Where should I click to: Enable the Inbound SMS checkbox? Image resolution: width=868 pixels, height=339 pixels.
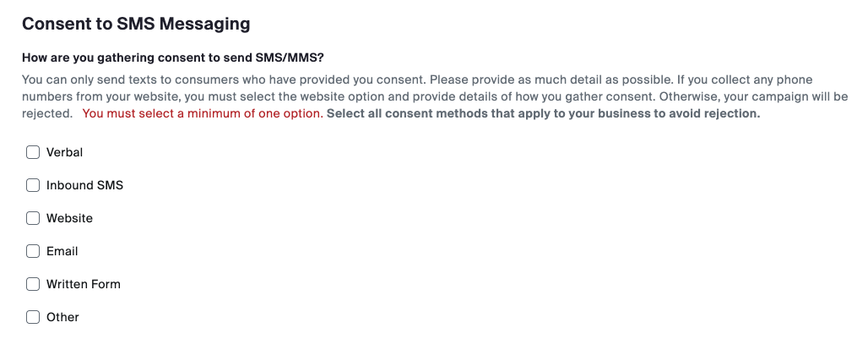point(33,185)
